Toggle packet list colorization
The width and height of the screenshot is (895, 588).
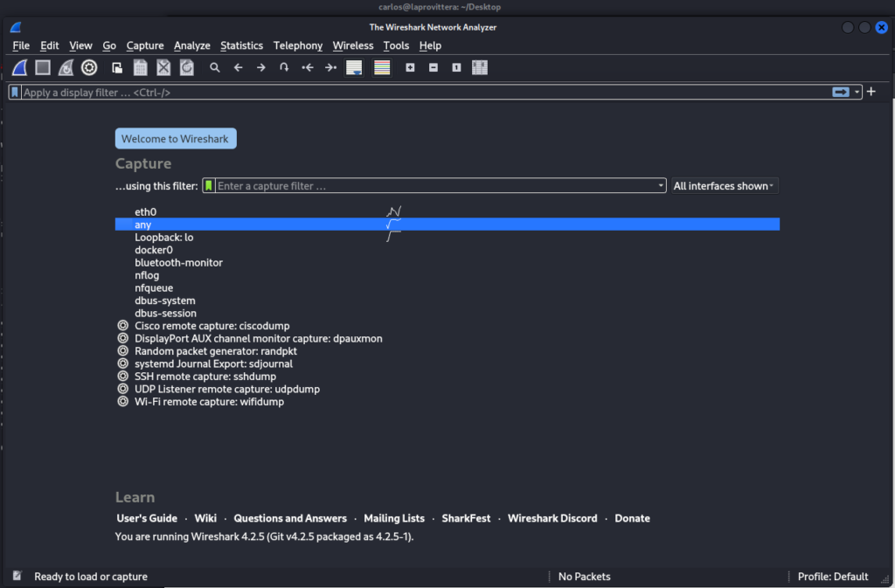382,67
